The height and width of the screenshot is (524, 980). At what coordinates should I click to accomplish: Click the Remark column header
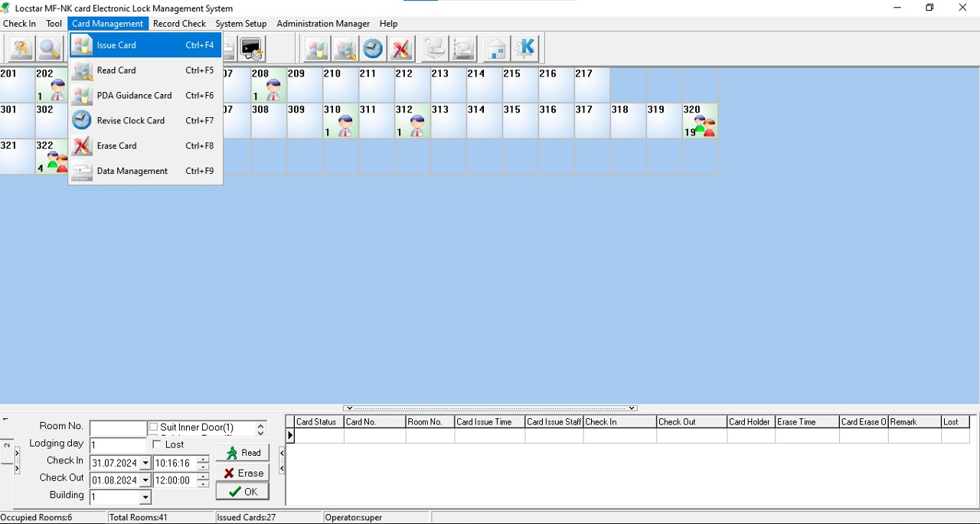pyautogui.click(x=914, y=422)
